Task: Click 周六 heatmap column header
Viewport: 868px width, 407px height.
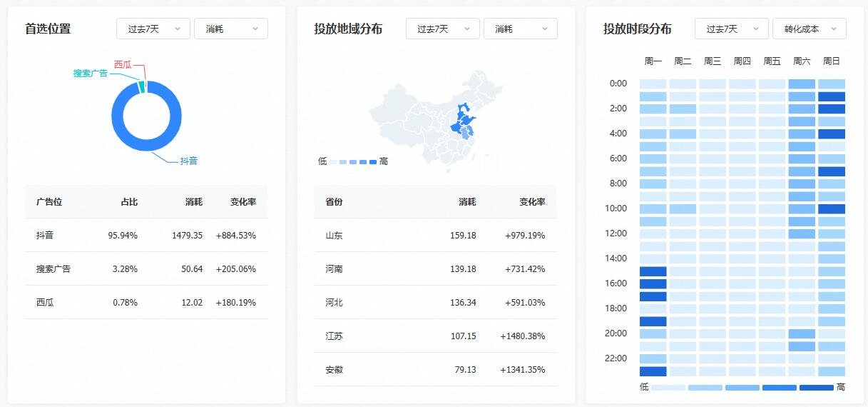Action: pos(802,61)
